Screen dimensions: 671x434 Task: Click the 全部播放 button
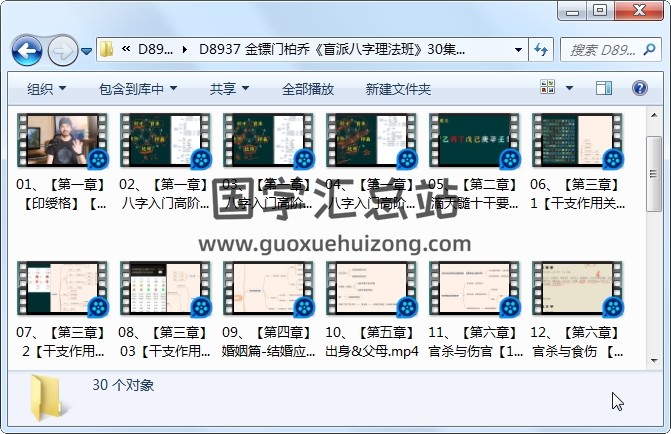[308, 89]
